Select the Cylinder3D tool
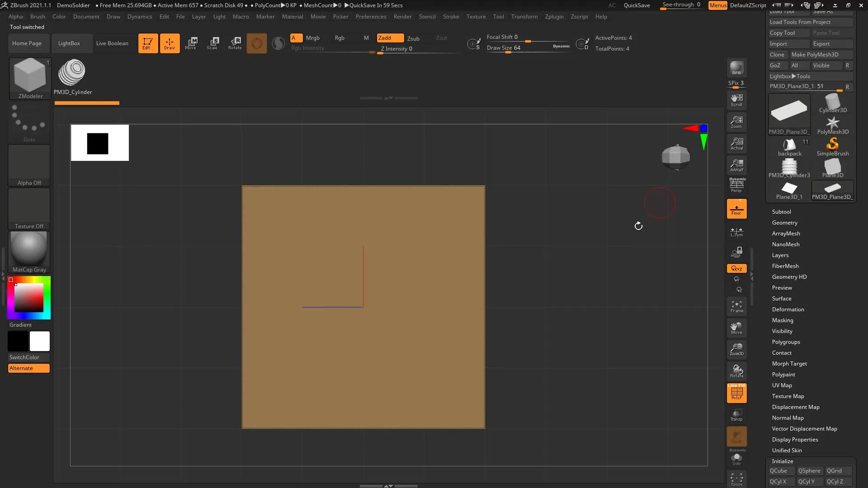Screen dimensions: 868x488 pyautogui.click(x=832, y=103)
